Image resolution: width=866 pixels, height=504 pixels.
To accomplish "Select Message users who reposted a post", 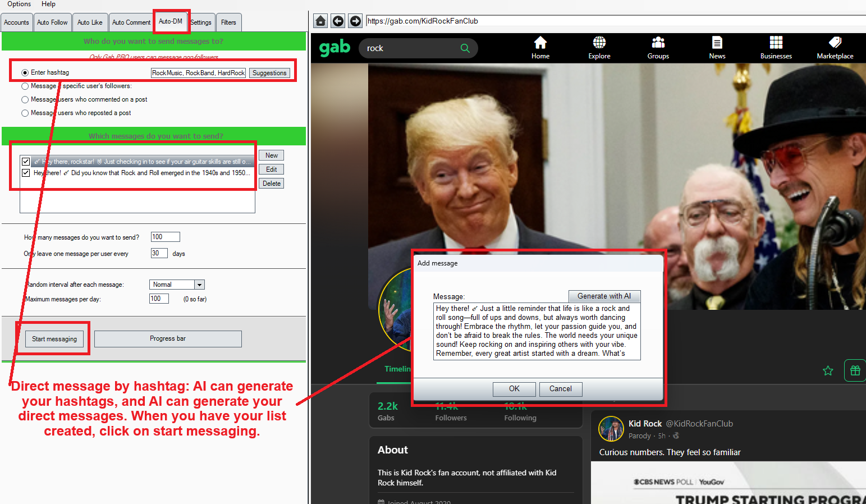I will coord(25,113).
